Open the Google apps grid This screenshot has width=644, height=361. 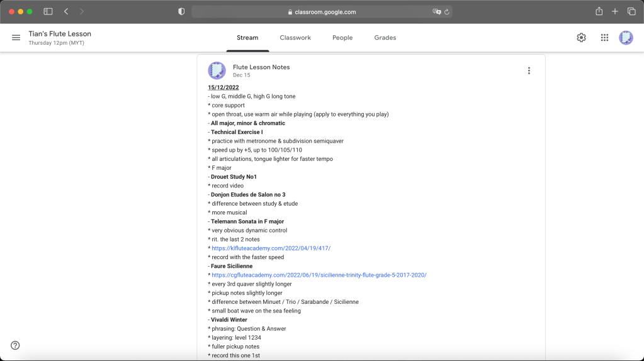pos(604,38)
